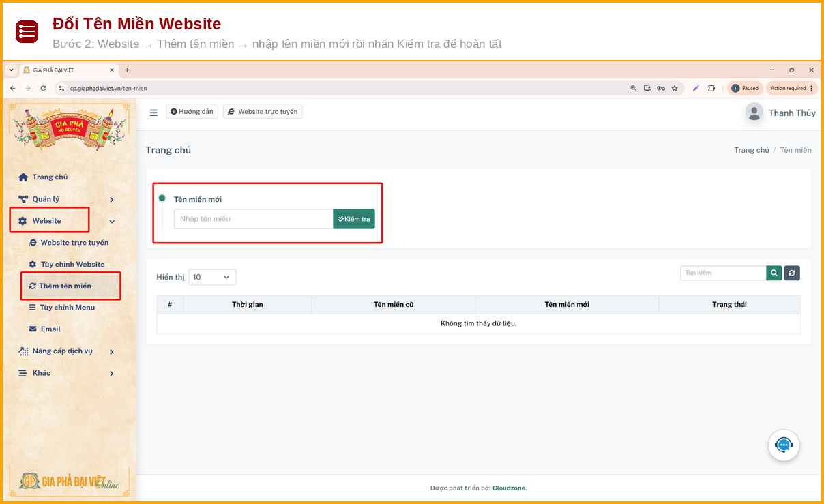Collapse the Website sidebar menu
Image resolution: width=824 pixels, height=504 pixels.
(x=66, y=221)
